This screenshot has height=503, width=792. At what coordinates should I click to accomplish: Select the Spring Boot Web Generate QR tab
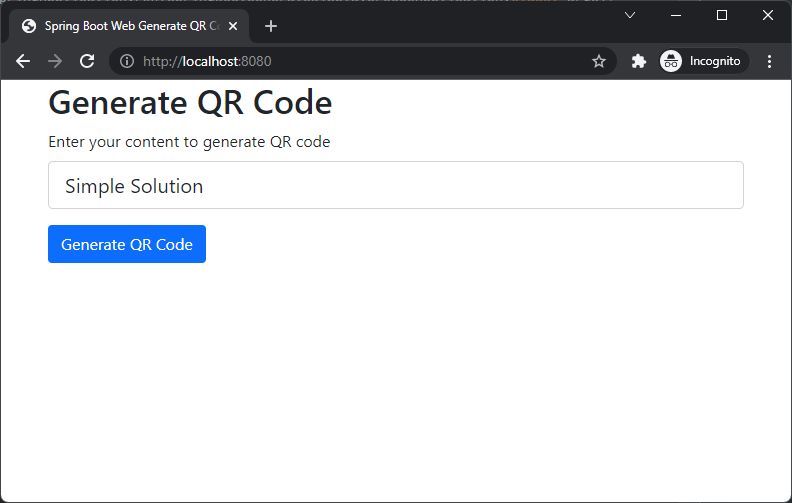[x=129, y=26]
